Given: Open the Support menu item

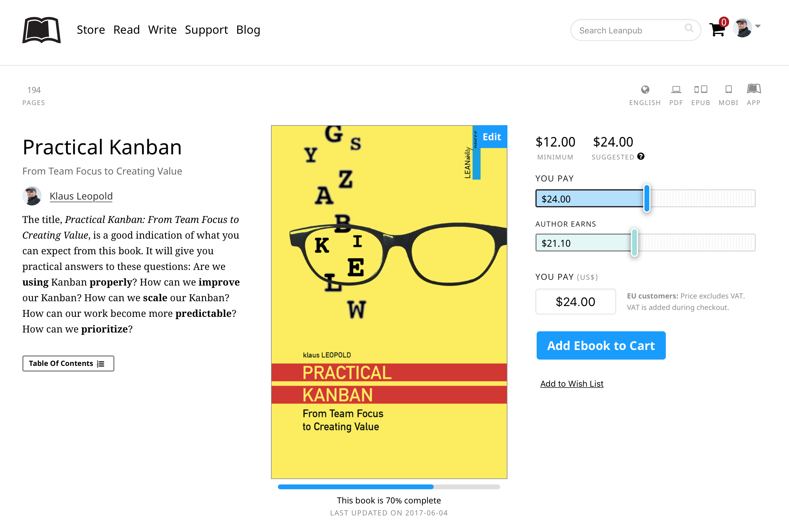Looking at the screenshot, I should [206, 30].
